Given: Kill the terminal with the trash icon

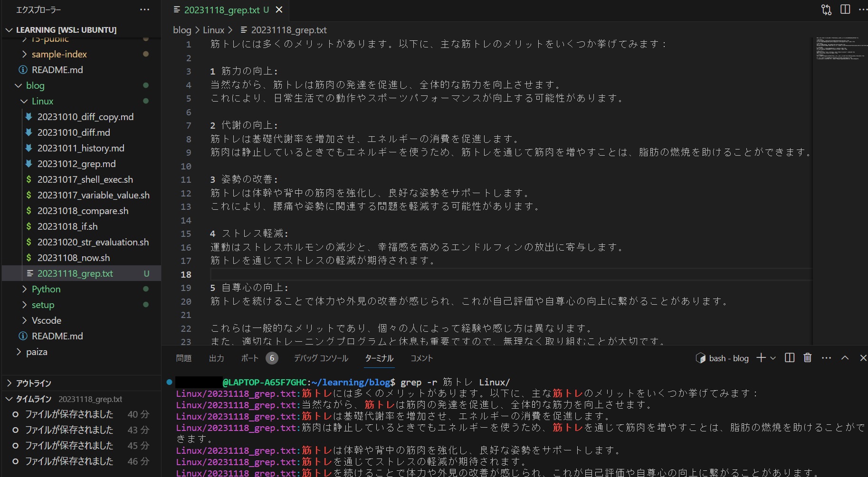Looking at the screenshot, I should point(807,358).
